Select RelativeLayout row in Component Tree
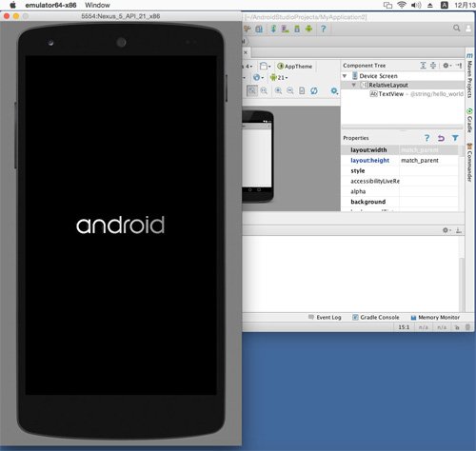 pos(403,85)
